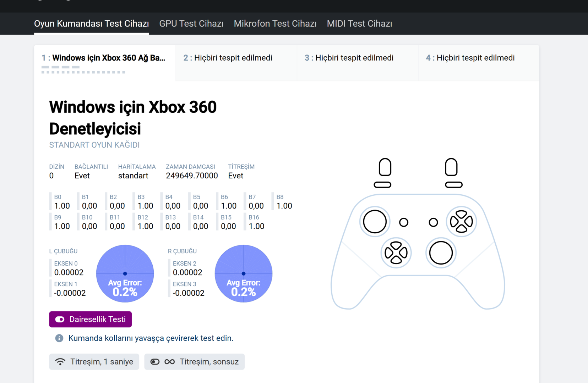Toggle the Dairesellik Testi switch
The image size is (588, 383).
pyautogui.click(x=91, y=319)
